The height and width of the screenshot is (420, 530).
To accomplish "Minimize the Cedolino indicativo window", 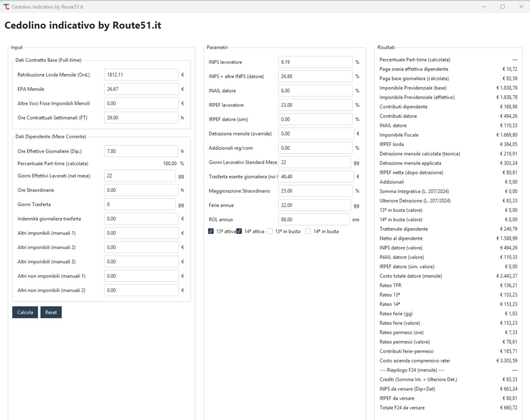I will (x=483, y=7).
